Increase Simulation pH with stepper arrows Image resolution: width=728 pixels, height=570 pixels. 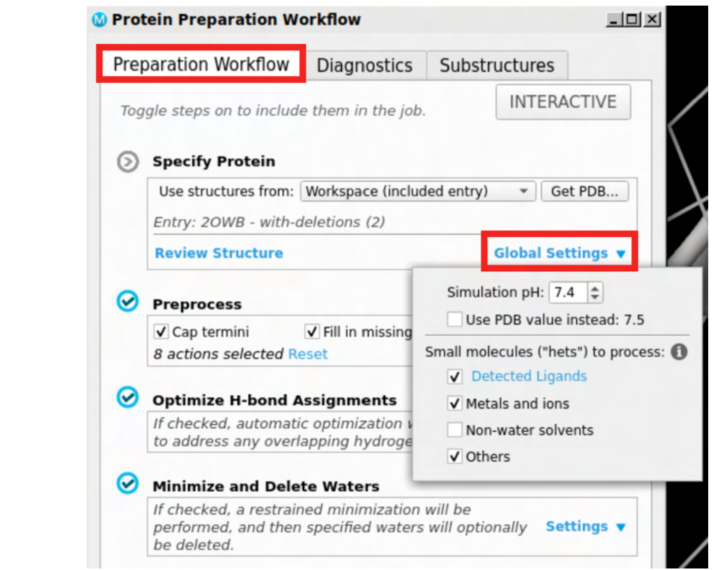[x=595, y=288]
